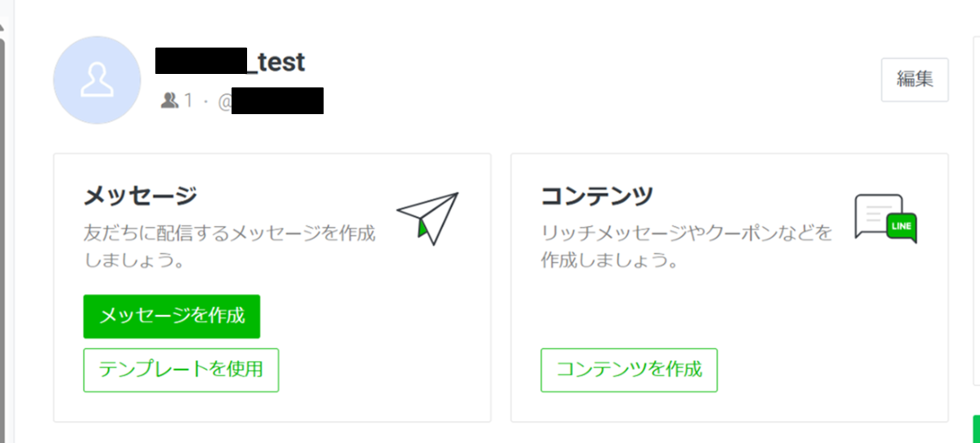The height and width of the screenshot is (443, 980).
Task: Click the green メッセージを作成 button
Action: pos(172,316)
